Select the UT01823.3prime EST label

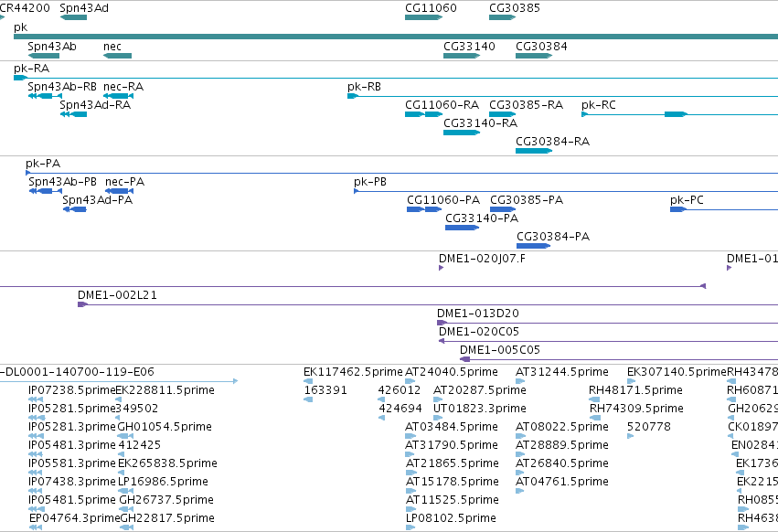coord(480,408)
